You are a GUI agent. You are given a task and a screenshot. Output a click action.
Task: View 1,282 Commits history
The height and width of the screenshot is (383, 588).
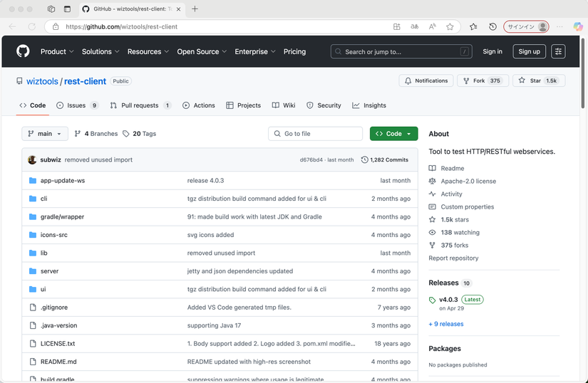pos(385,160)
